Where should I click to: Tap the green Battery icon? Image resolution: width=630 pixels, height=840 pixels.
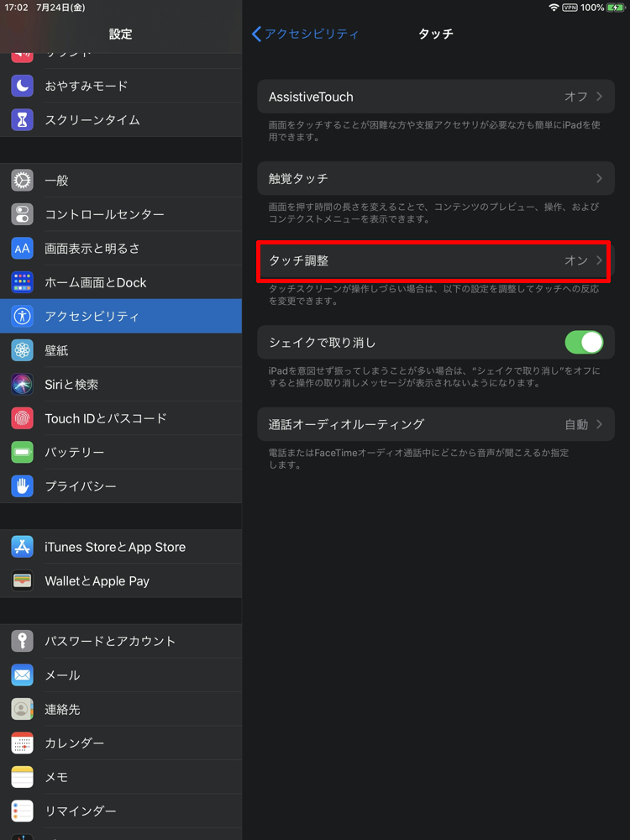[22, 452]
